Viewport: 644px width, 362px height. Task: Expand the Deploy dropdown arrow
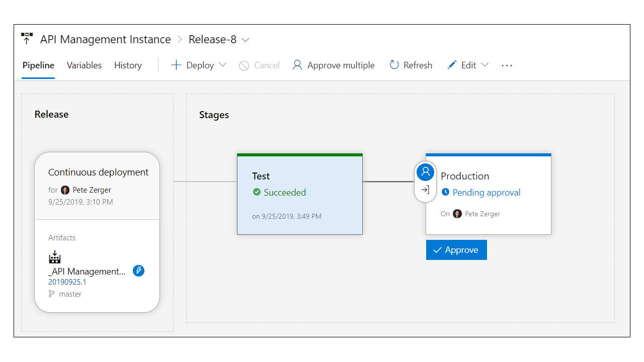pyautogui.click(x=222, y=65)
